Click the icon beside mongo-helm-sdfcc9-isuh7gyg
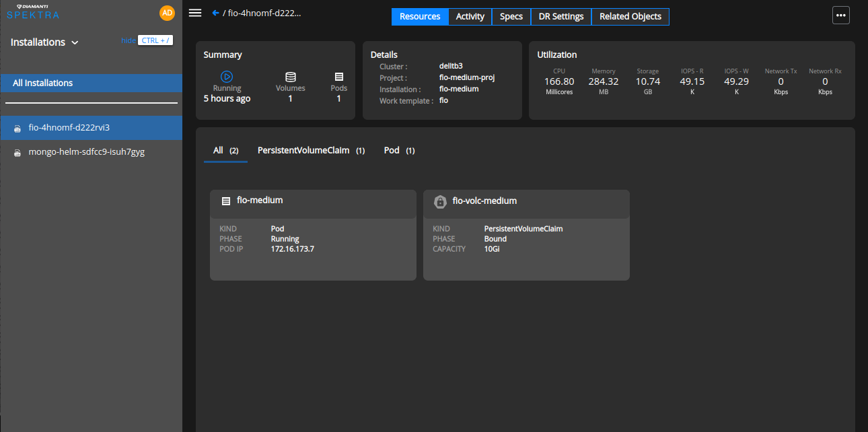Image resolution: width=868 pixels, height=432 pixels. pos(17,153)
